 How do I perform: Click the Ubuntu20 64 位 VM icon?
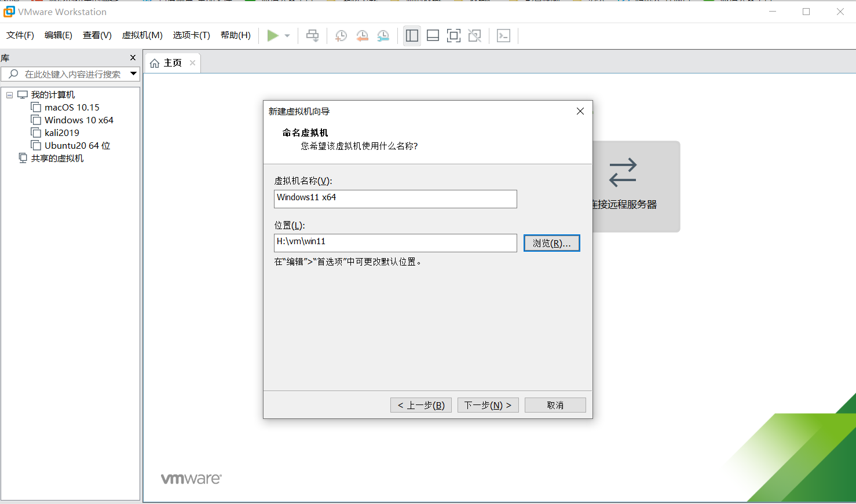click(x=36, y=146)
